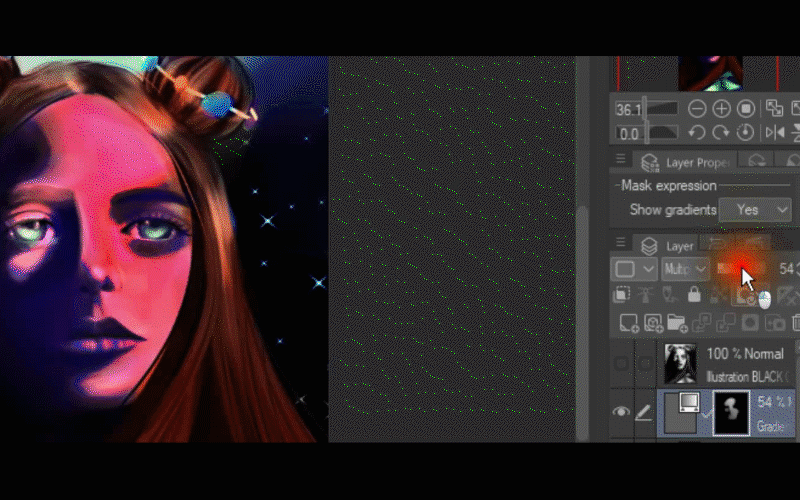Open the Layer panel hamburger menu
This screenshot has width=800, height=500.
(620, 242)
